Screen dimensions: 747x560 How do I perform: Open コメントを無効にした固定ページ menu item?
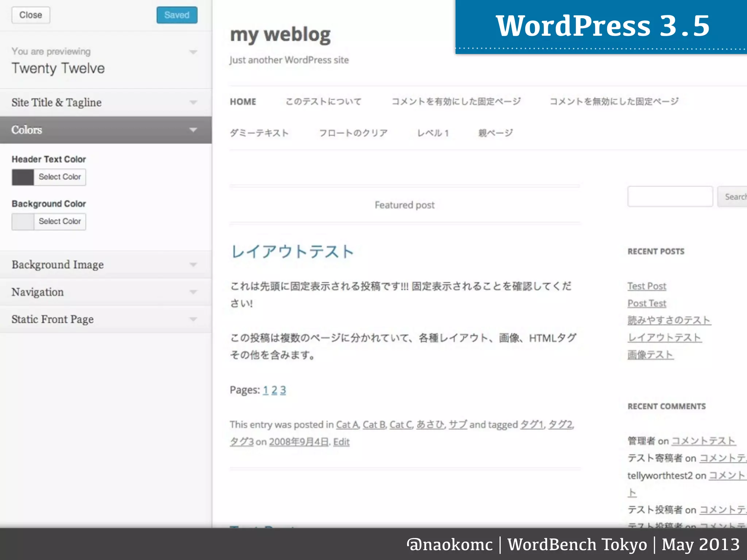point(614,101)
